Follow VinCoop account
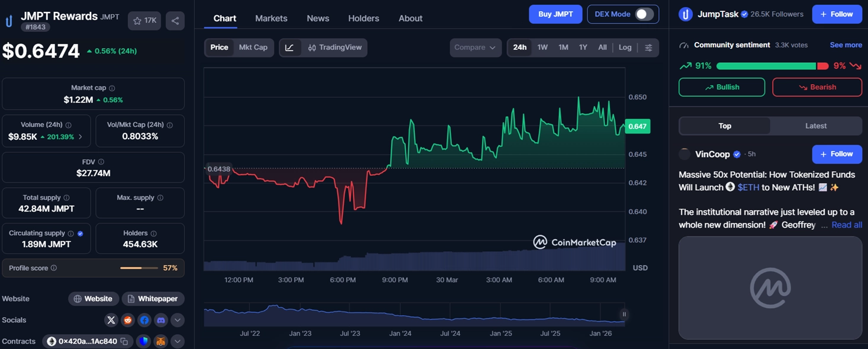The width and height of the screenshot is (868, 349). click(x=837, y=154)
